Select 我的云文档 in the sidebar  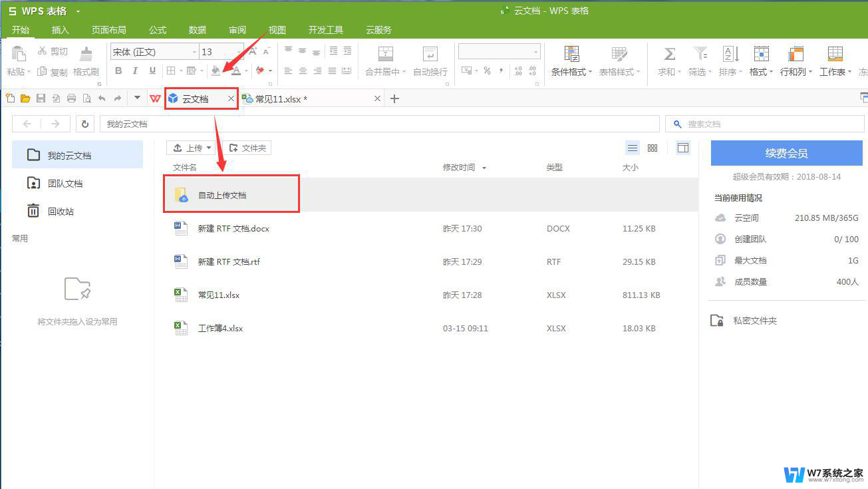tap(78, 155)
